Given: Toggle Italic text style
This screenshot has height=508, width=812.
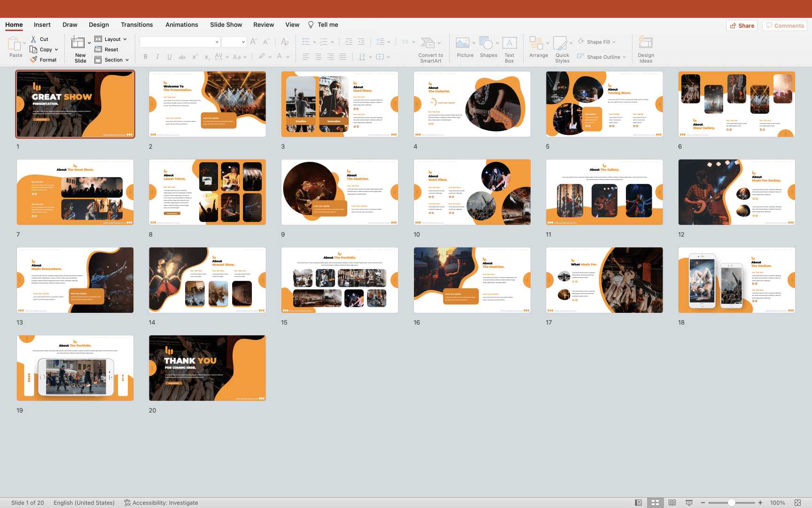Looking at the screenshot, I should 157,57.
